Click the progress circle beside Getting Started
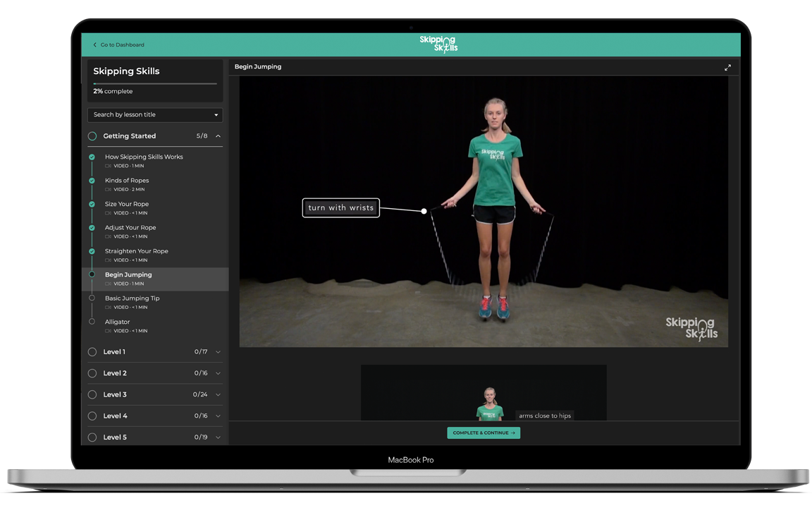This screenshot has width=812, height=508. point(92,135)
